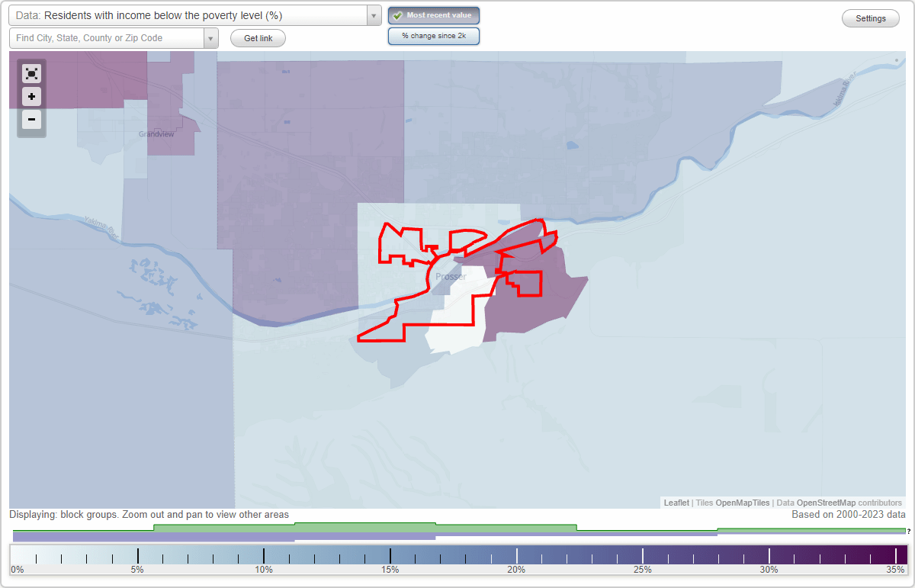The image size is (915, 588).
Task: Expand the Find City search dropdown
Action: (212, 38)
